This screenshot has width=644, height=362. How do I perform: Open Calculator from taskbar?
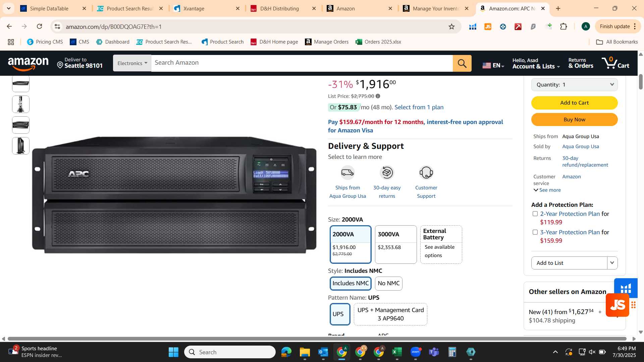(x=452, y=352)
